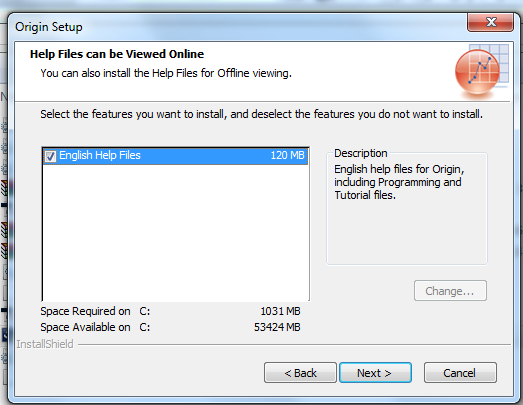The width and height of the screenshot is (523, 405).
Task: Click the Space Required on C: label
Action: [x=95, y=311]
